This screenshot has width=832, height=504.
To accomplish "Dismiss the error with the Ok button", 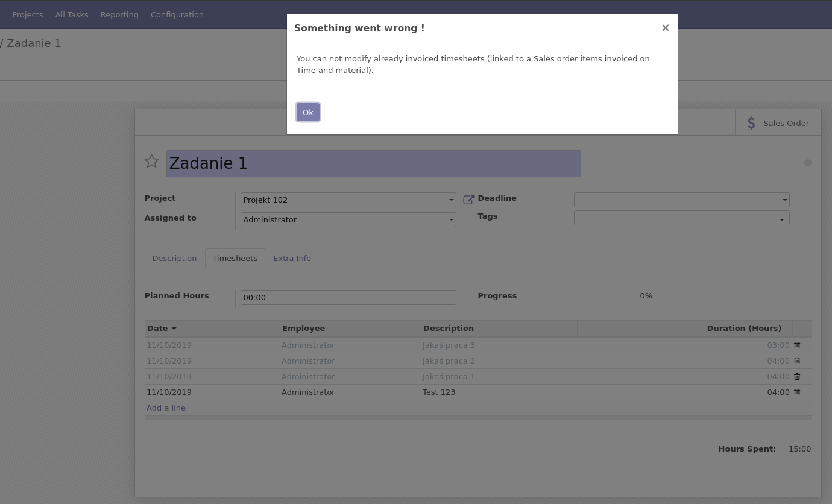I will pos(308,112).
